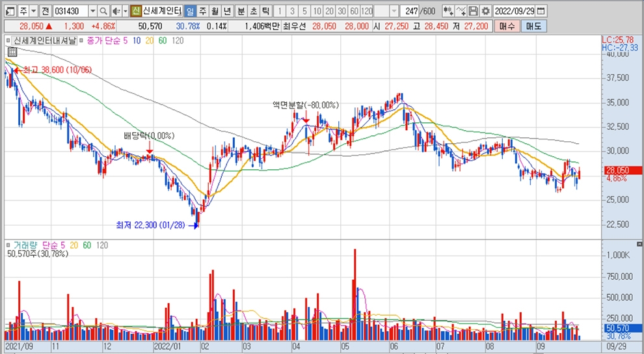This screenshot has width=644, height=354.
Task: Click the 배당락(0,00%) event label
Action: click(x=149, y=135)
